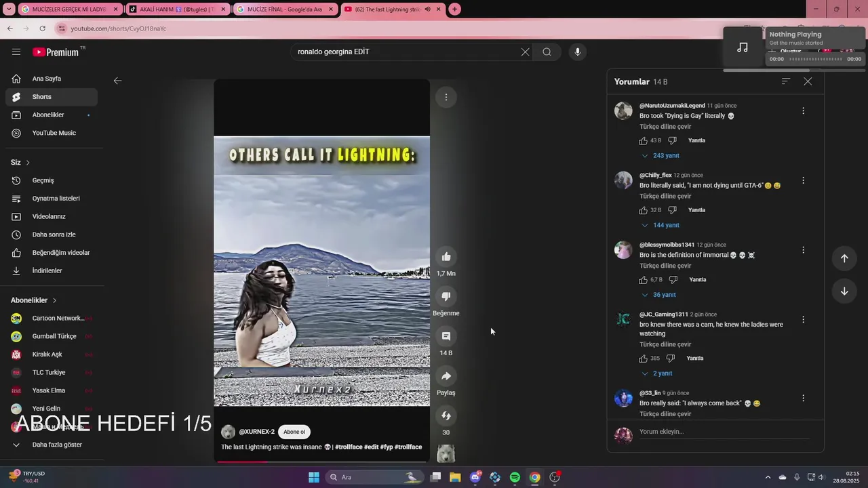Screen dimensions: 868x488
Task: Start voice search with microphone
Action: pyautogui.click(x=578, y=52)
